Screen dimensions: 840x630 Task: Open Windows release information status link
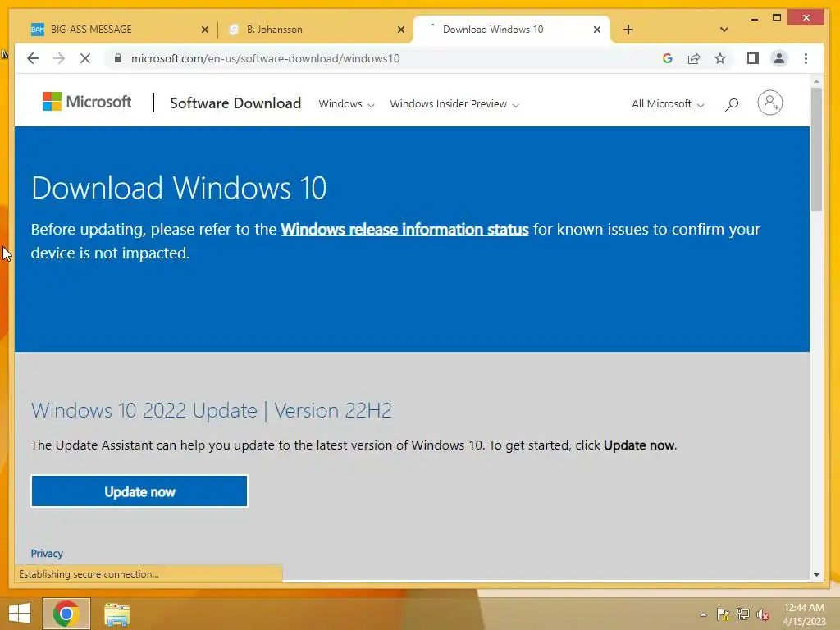[404, 230]
